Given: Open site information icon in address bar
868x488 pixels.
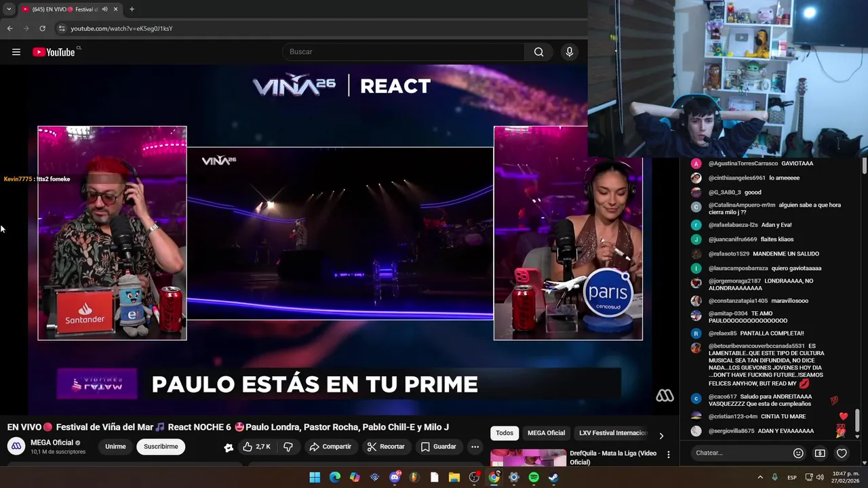Looking at the screenshot, I should pyautogui.click(x=62, y=28).
